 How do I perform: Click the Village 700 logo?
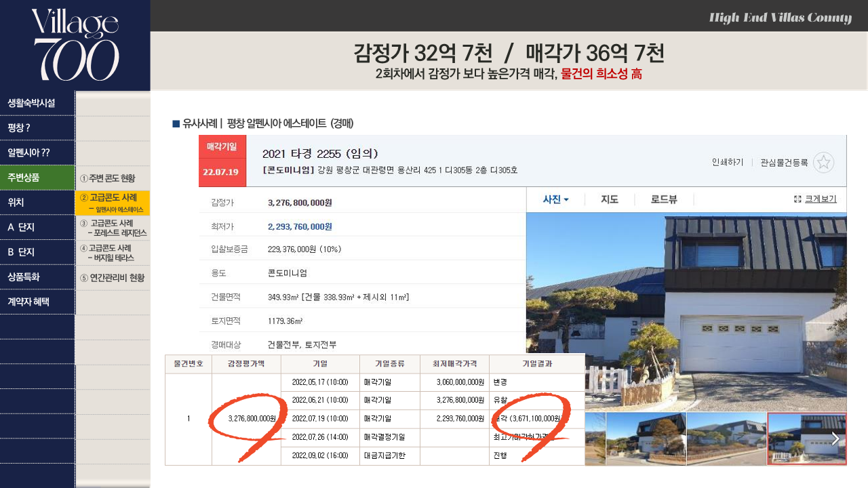75,45
